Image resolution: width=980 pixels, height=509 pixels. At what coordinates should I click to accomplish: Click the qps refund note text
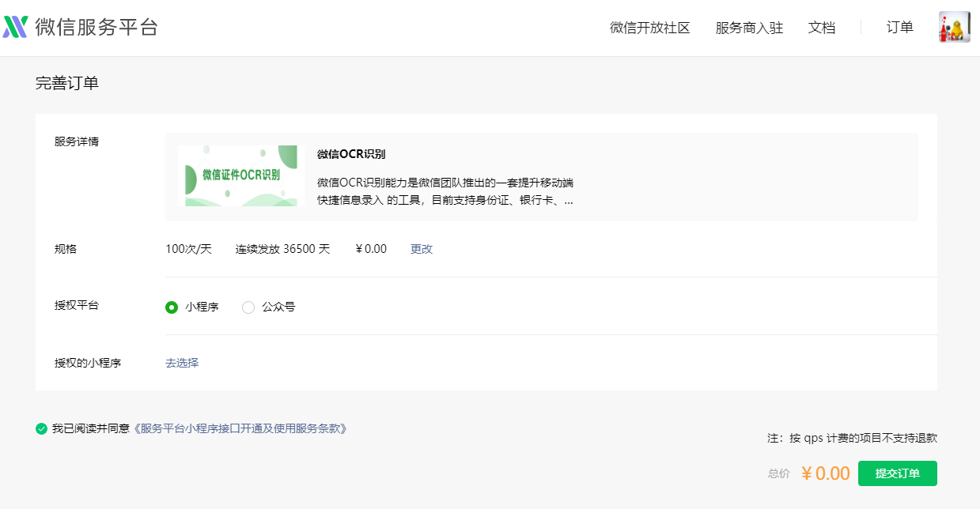point(852,438)
